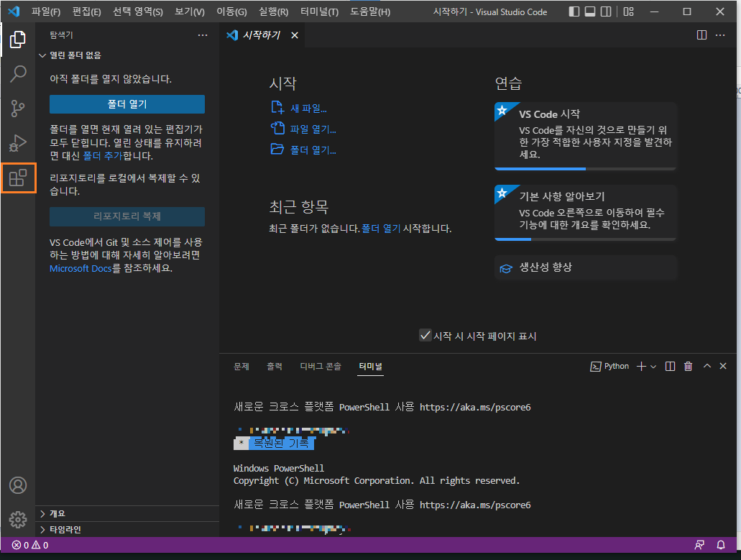Close the 시작하기 tab
This screenshot has height=560, width=741.
coord(295,35)
